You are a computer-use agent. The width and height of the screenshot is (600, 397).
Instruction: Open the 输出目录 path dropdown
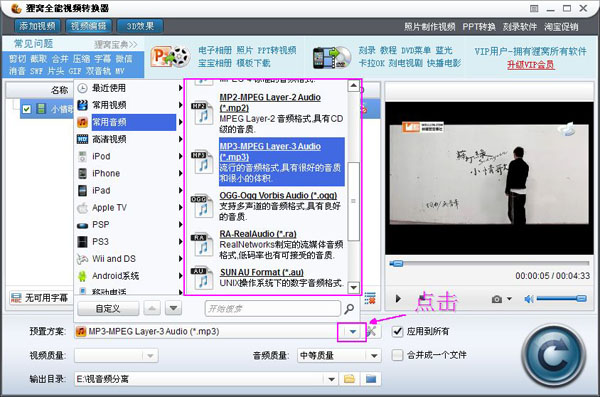point(331,379)
